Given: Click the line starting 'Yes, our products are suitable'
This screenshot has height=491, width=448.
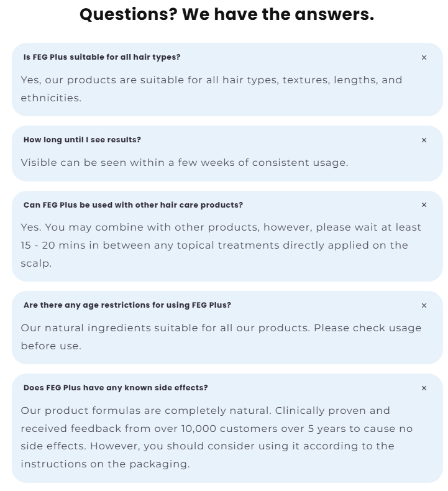Looking at the screenshot, I should (x=211, y=80).
